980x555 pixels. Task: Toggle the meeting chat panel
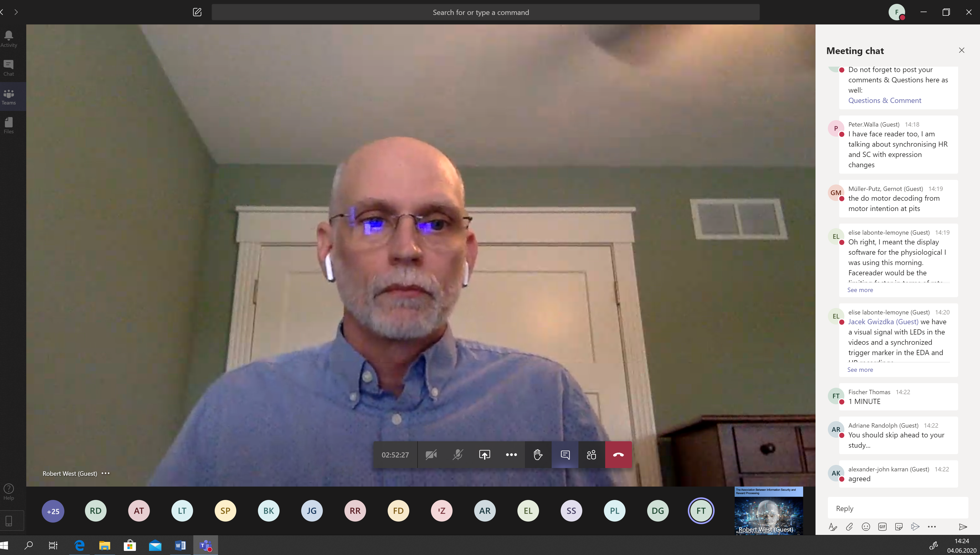pos(565,454)
